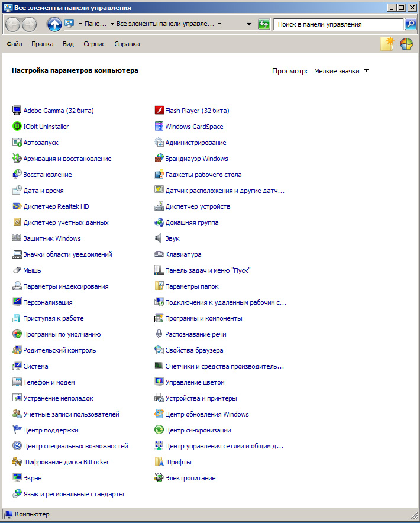Open the Справка menu
420x523 pixels.
tap(127, 44)
